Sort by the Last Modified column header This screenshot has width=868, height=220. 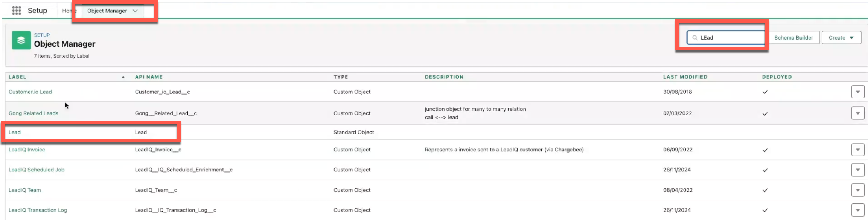[685, 77]
